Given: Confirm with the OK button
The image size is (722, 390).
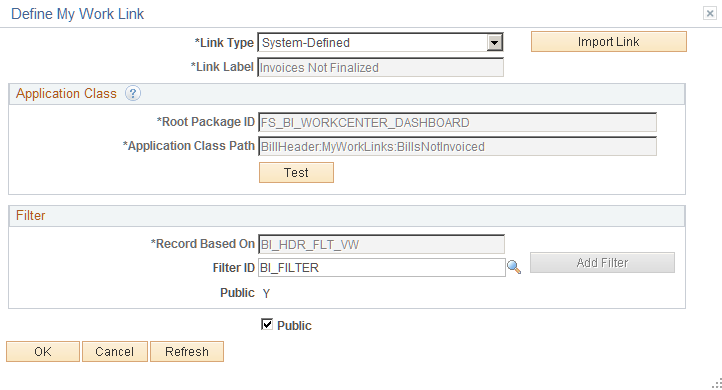Looking at the screenshot, I should click(43, 352).
